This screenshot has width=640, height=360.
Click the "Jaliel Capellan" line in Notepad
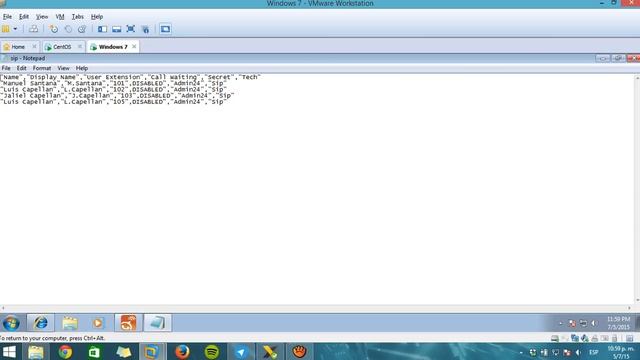coord(118,96)
